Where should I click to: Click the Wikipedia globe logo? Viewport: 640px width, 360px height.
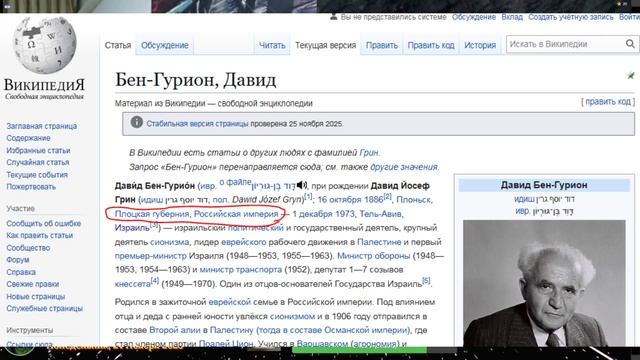[44, 44]
